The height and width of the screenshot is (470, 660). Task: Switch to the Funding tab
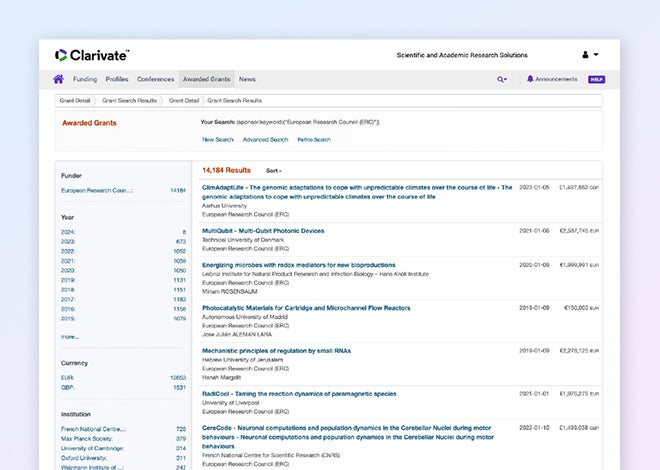(85, 79)
